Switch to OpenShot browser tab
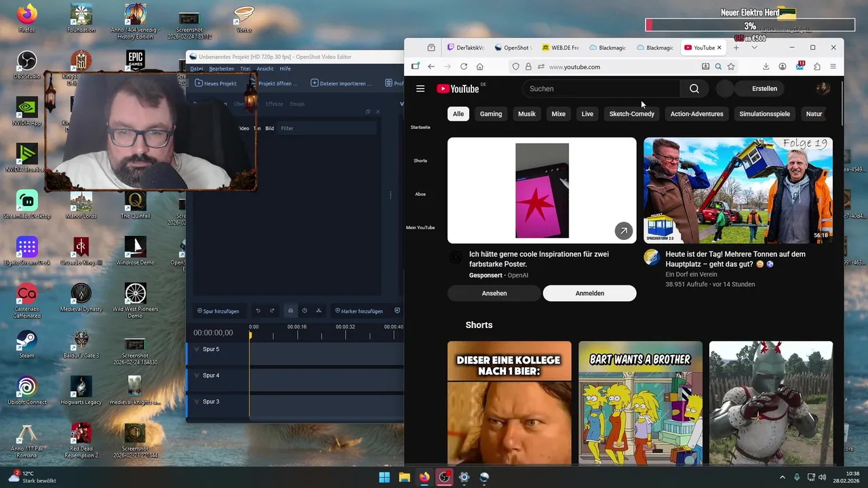Image resolution: width=868 pixels, height=488 pixels. point(513,47)
